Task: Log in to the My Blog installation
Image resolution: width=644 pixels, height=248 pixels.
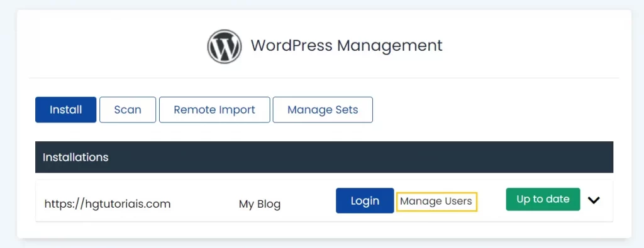Action: (365, 200)
